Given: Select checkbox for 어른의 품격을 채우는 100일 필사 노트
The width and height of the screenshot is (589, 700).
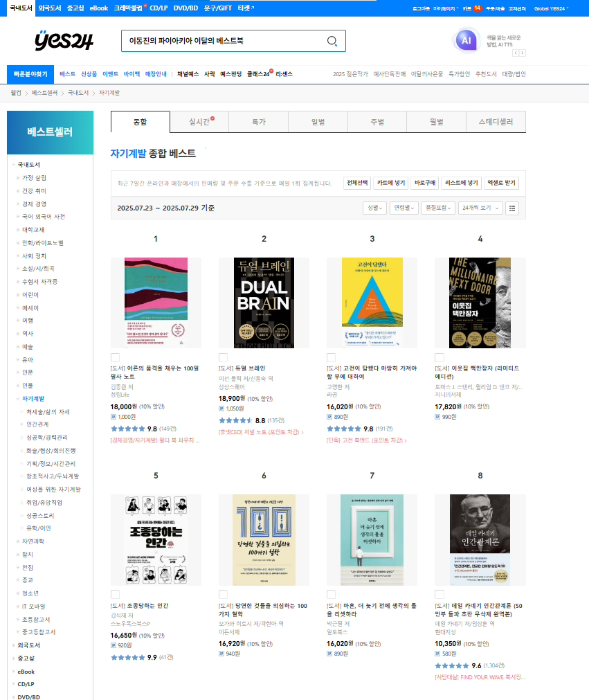Looking at the screenshot, I should pyautogui.click(x=115, y=357).
